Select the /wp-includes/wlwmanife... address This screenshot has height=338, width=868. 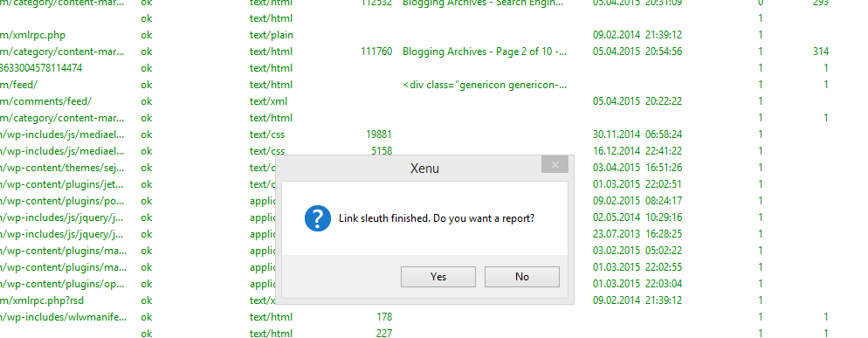63,318
